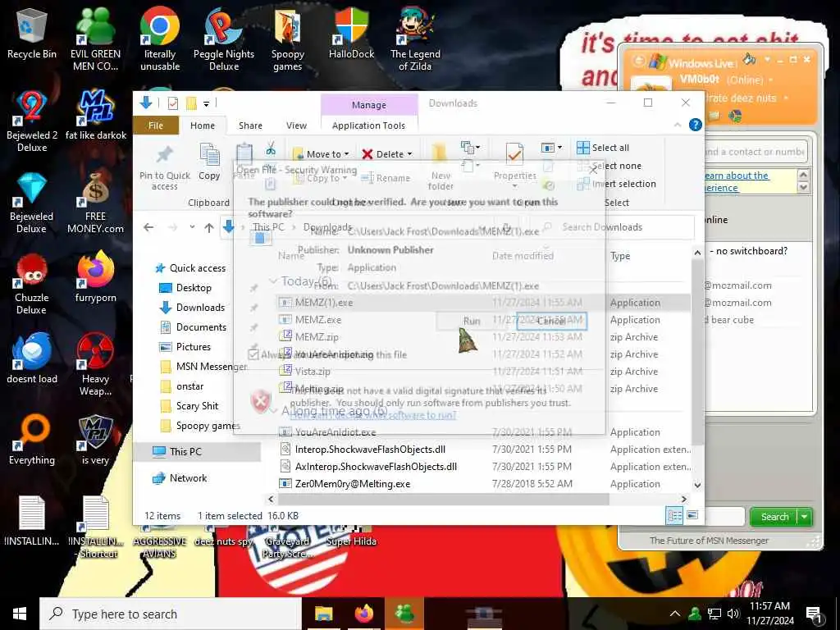Click the vertical scrollbar of file list
Screen dimensions: 840x630
point(697,352)
